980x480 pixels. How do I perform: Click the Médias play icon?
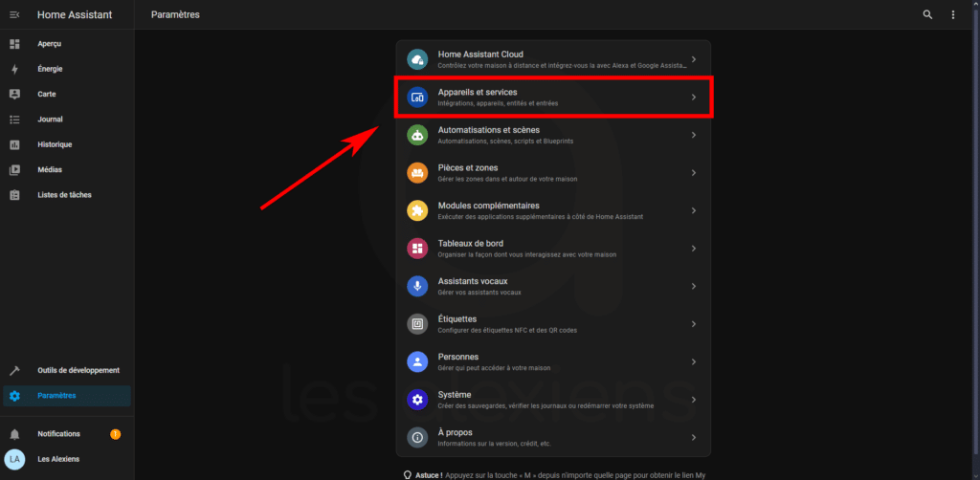15,170
